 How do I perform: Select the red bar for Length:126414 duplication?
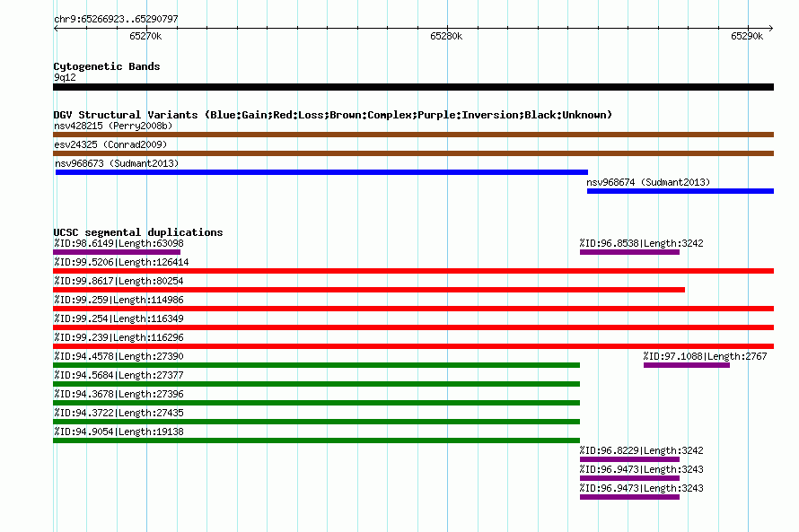coord(413,271)
